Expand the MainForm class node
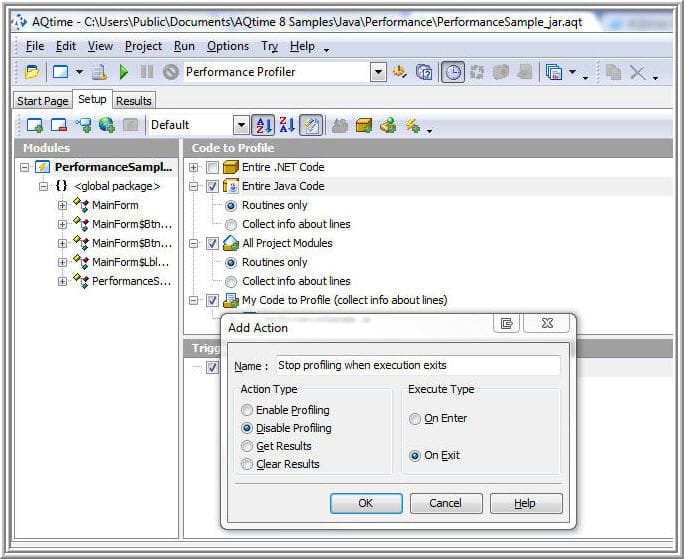Screen dimensions: 684x559 (62, 205)
